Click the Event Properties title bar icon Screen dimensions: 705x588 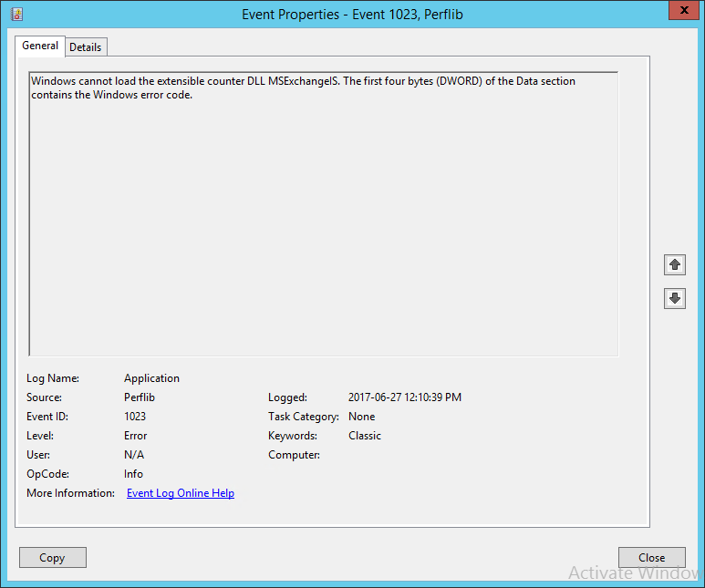pyautogui.click(x=17, y=14)
